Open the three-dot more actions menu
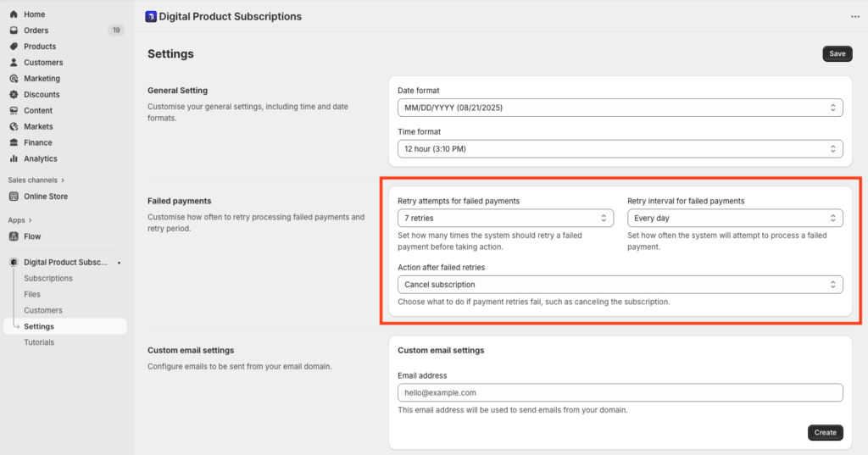This screenshot has height=455, width=868. coord(855,17)
